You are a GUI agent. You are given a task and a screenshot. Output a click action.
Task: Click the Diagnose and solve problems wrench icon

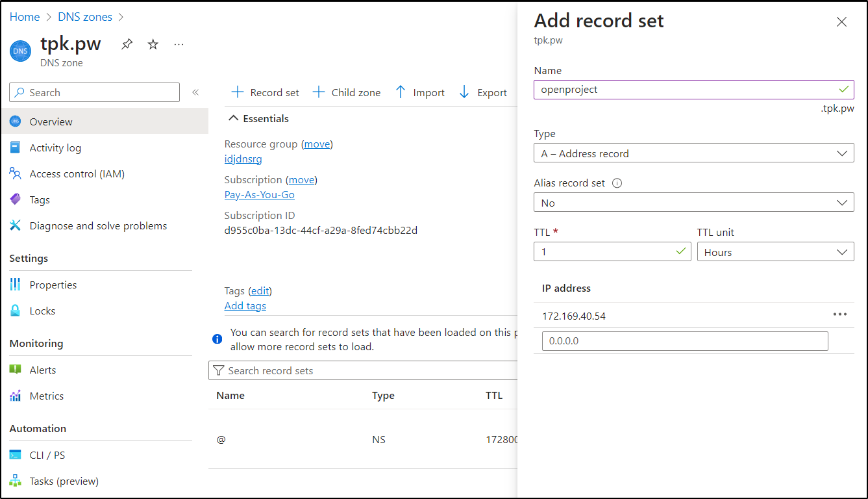pyautogui.click(x=16, y=225)
